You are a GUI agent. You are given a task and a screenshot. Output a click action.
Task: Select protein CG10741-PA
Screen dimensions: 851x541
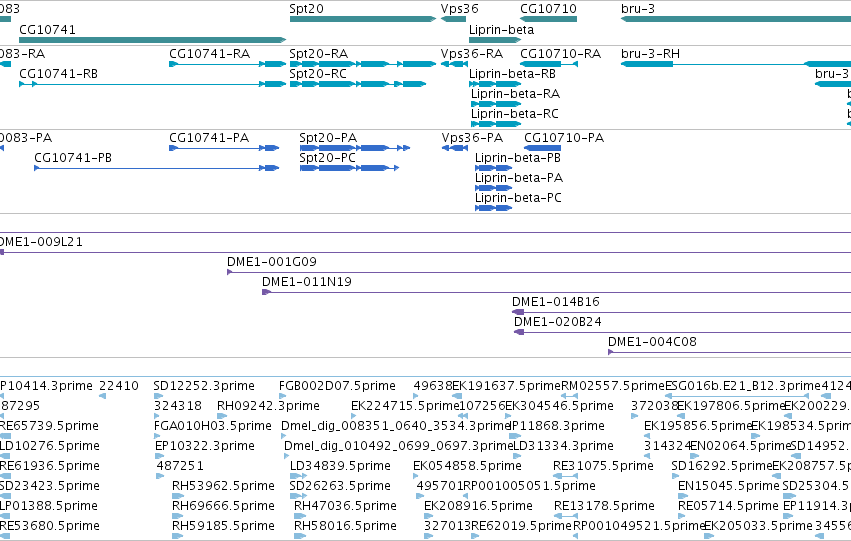(224, 148)
